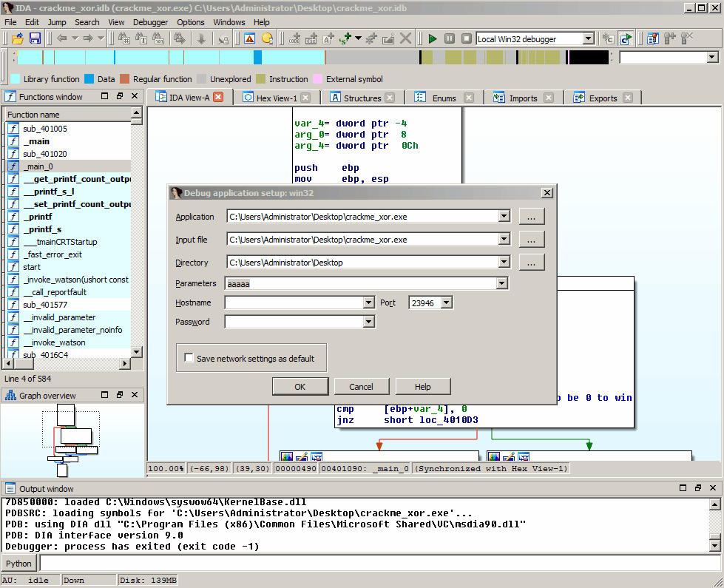
Task: Click the Jump back arrow icon
Action: coord(61,38)
